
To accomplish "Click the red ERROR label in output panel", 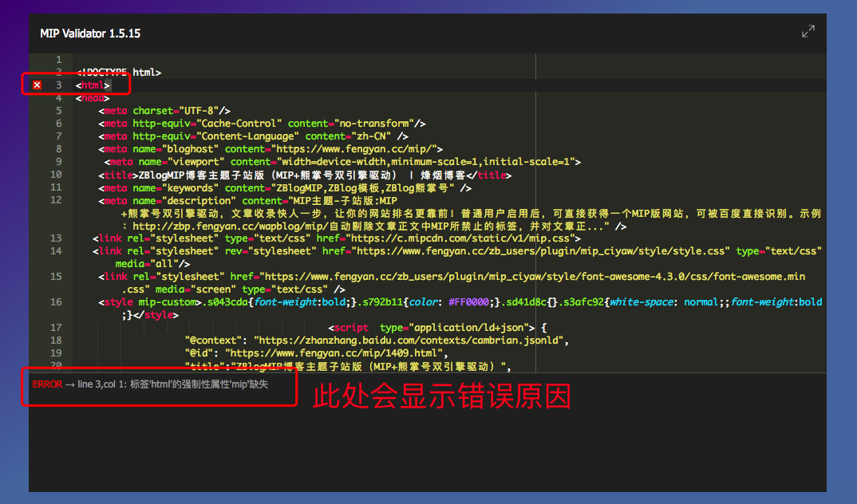I will click(x=46, y=384).
